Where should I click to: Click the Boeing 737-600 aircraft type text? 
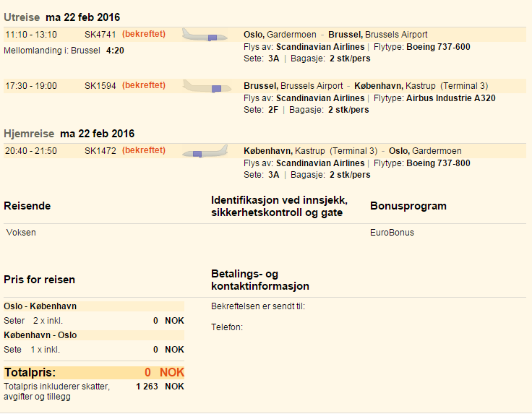click(438, 47)
